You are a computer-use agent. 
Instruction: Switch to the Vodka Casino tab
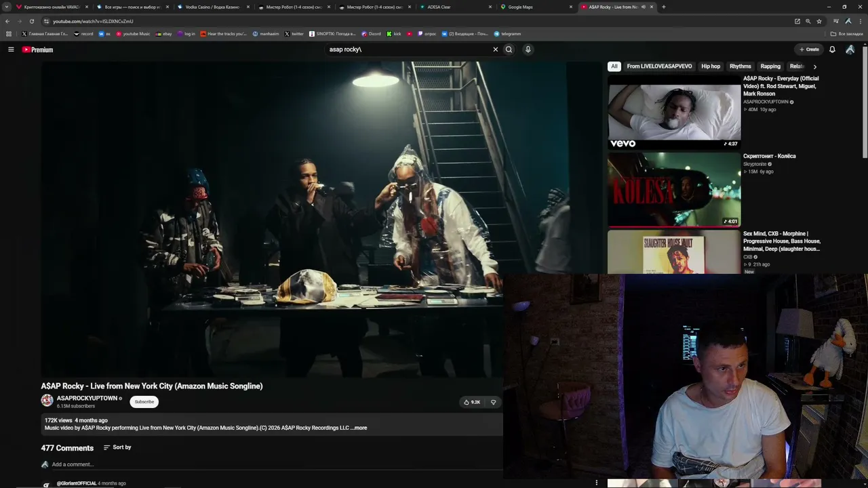click(213, 7)
